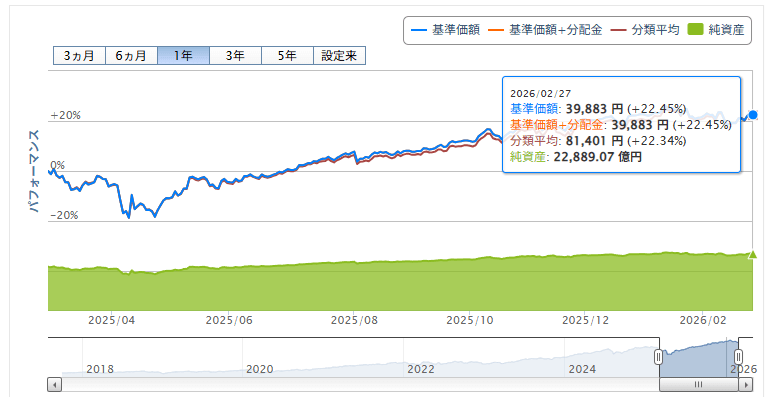Screen dimensions: 772x397
Task: Click the left range navigator handle
Action: pyautogui.click(x=658, y=357)
